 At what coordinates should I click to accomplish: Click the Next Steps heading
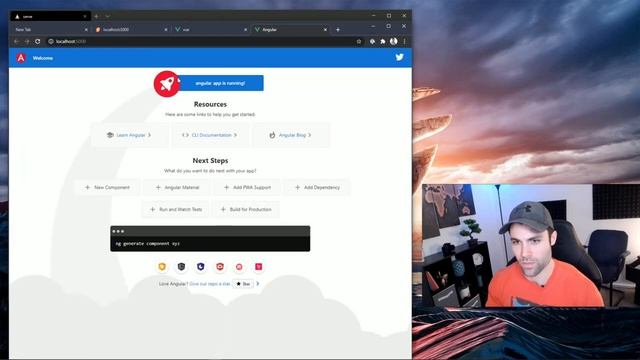(x=210, y=161)
